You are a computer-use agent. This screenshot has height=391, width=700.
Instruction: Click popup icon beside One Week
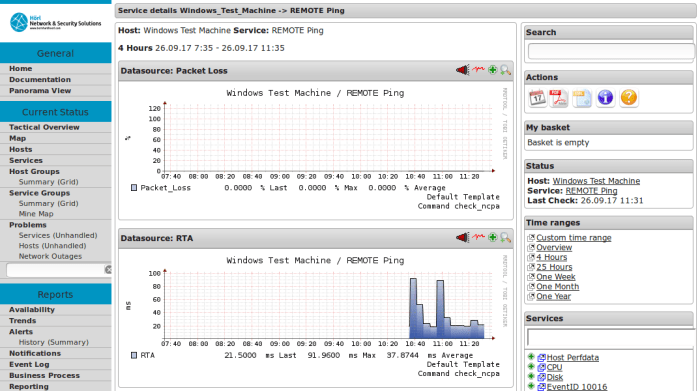point(531,277)
